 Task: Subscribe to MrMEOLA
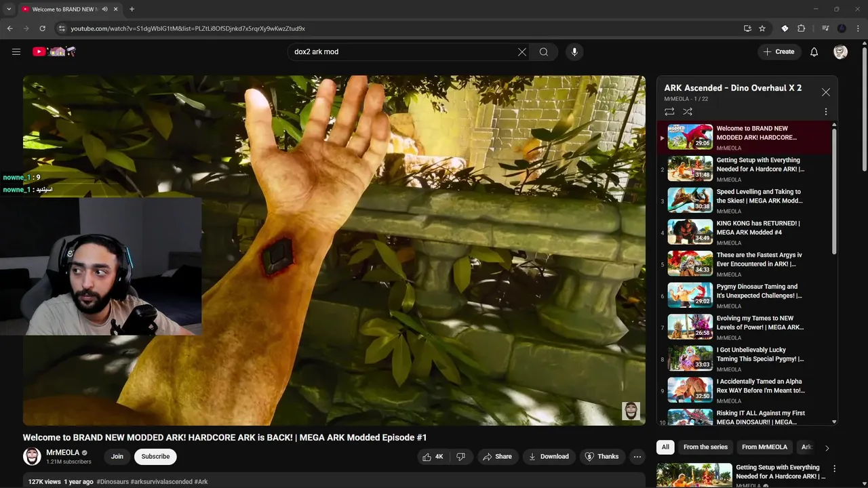(x=155, y=457)
